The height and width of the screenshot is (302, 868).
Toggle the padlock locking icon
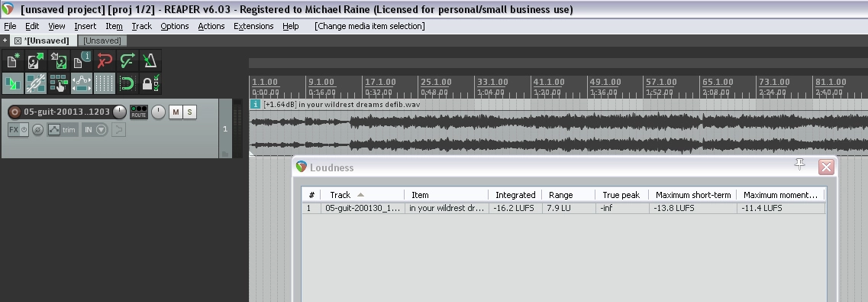150,83
